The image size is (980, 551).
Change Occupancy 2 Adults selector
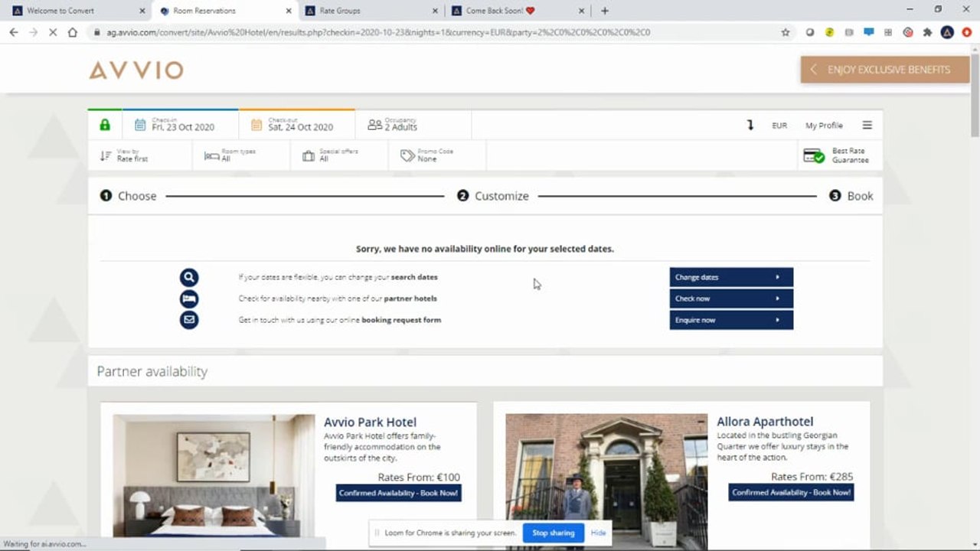[413, 125]
